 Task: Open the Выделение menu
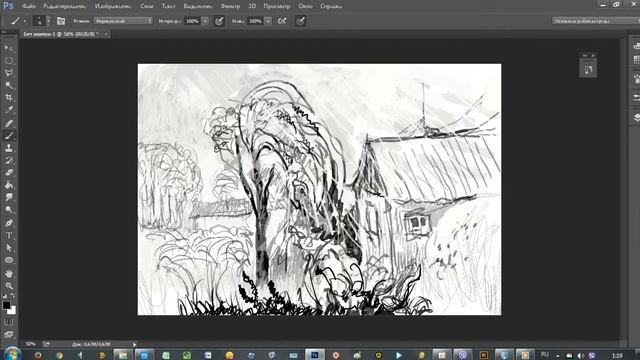(x=198, y=6)
